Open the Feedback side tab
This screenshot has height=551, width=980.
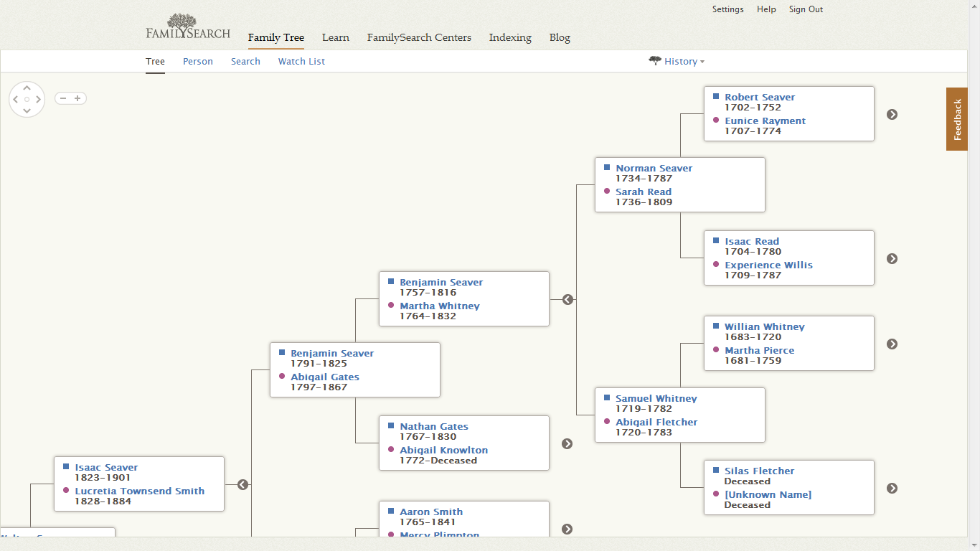(957, 119)
